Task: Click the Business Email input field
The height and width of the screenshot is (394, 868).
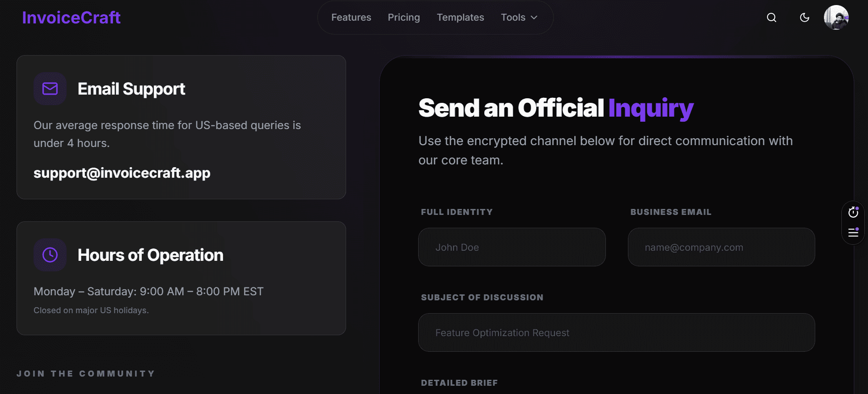Action: click(x=721, y=247)
